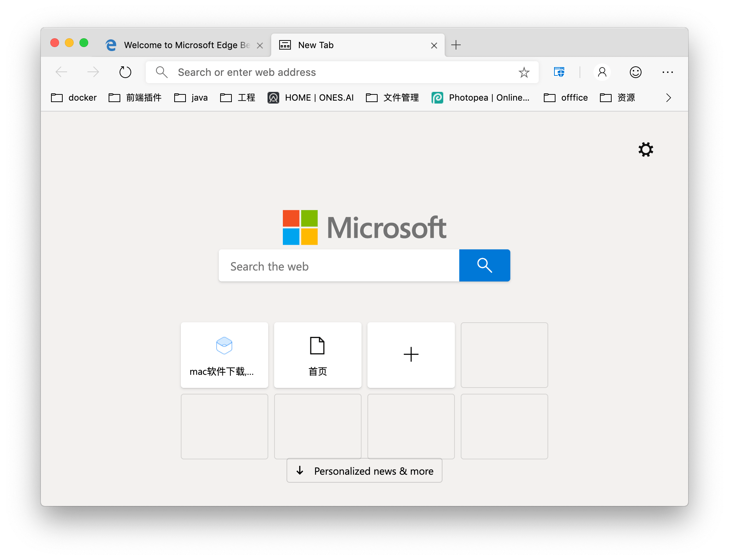
Task: Open the HOME | ONES.AI bookmark
Action: (311, 97)
